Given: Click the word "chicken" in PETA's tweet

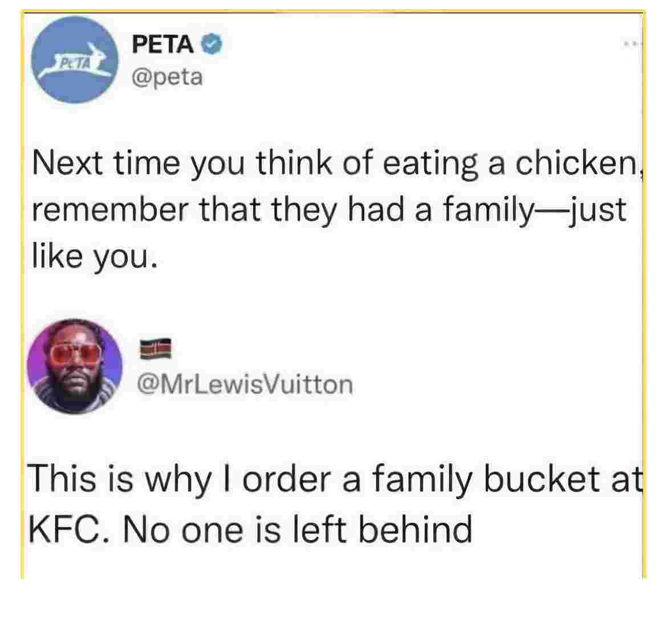Looking at the screenshot, I should [577, 163].
